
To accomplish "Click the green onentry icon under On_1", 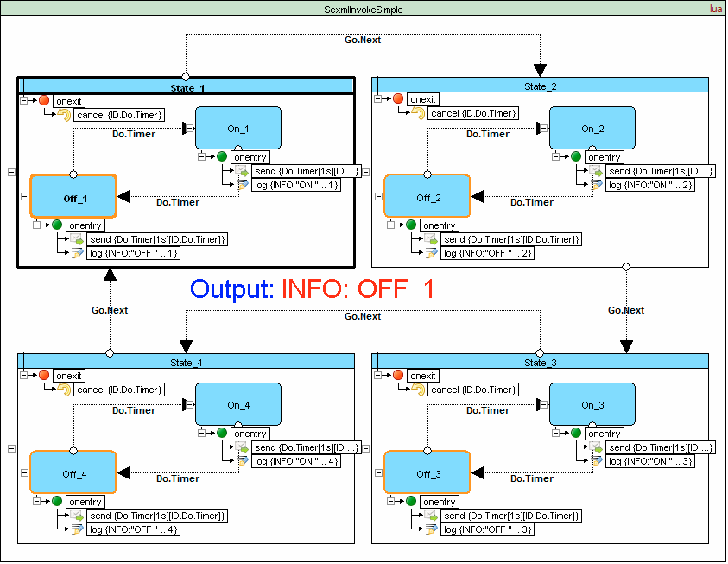I will click(221, 157).
